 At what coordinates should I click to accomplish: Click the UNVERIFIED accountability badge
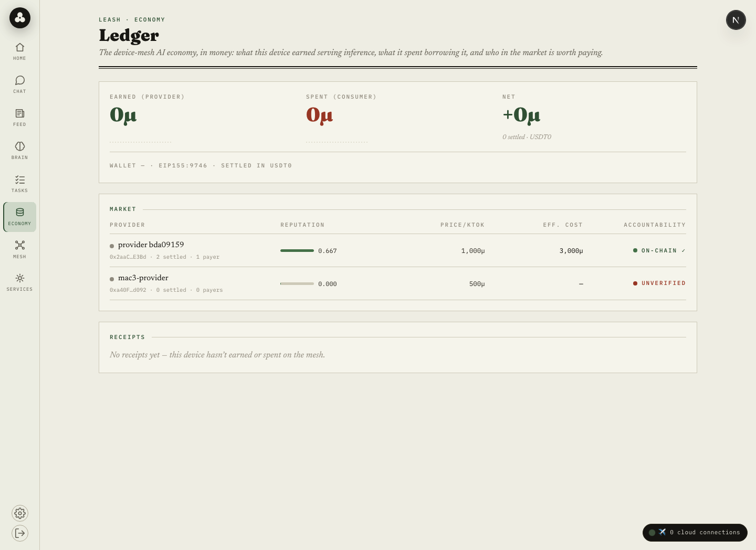click(x=659, y=283)
